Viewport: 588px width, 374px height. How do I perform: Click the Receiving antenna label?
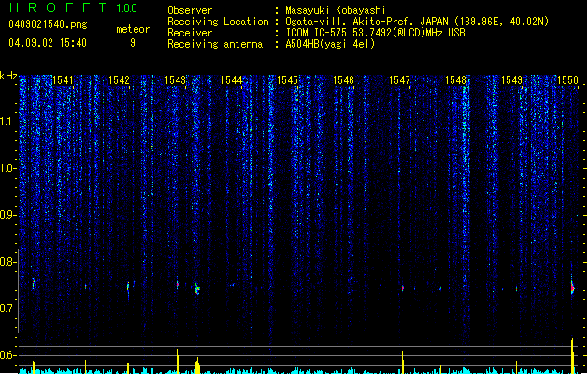[215, 44]
